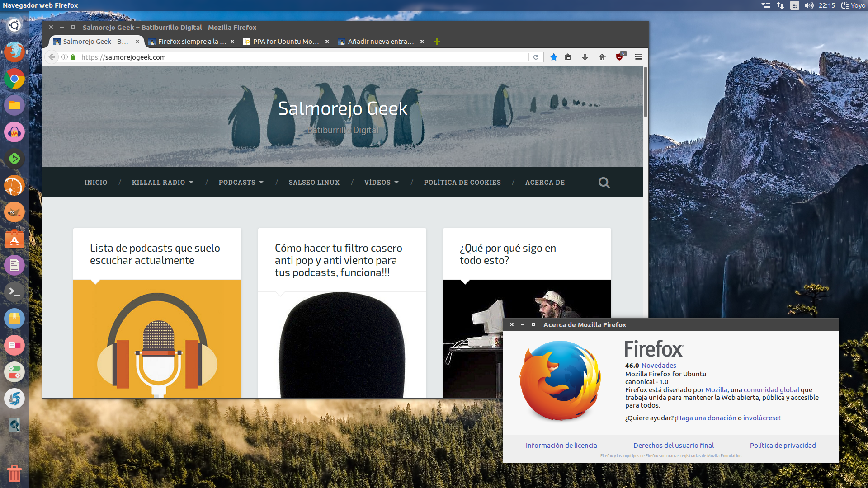The height and width of the screenshot is (488, 868).
Task: Follow the Mozilla link in About dialog
Action: point(716,390)
